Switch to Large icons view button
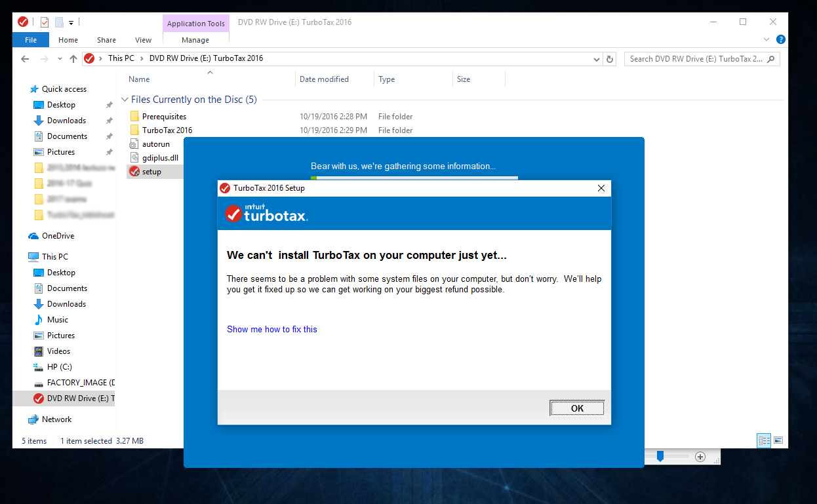The image size is (817, 504). (778, 440)
